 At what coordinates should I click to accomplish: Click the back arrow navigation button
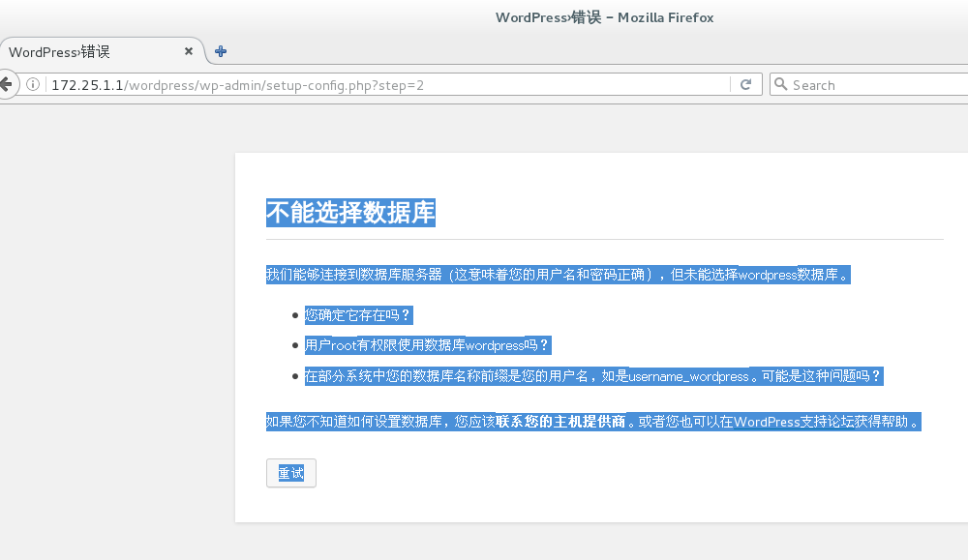[6, 84]
